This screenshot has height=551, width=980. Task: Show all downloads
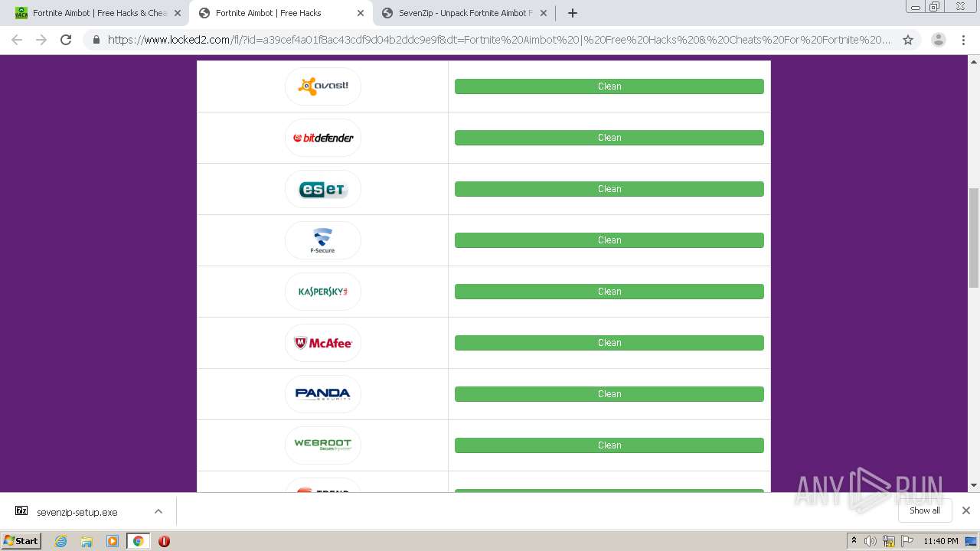[x=924, y=510]
